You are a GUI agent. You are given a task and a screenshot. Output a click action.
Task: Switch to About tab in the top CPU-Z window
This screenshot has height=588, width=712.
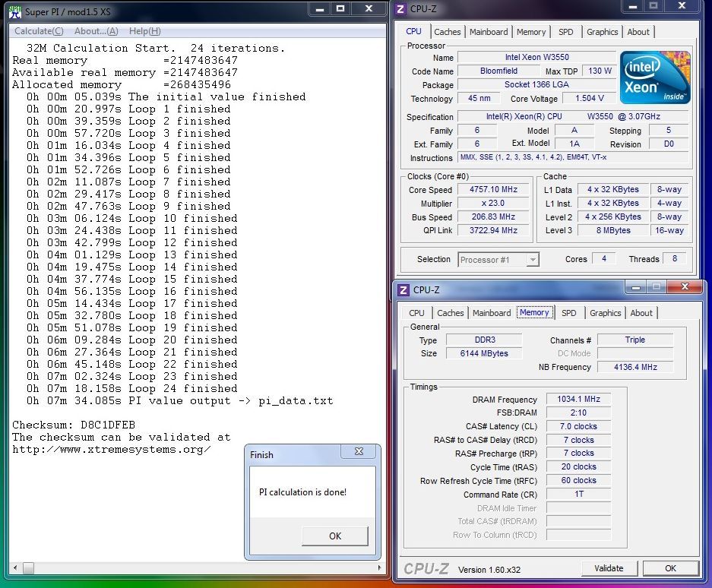pyautogui.click(x=638, y=32)
